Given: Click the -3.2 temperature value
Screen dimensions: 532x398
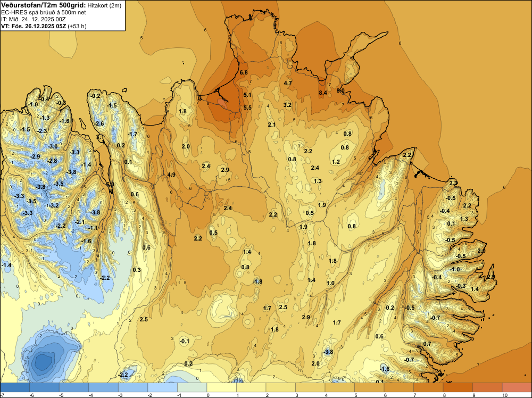Looking at the screenshot, I should point(53,205).
